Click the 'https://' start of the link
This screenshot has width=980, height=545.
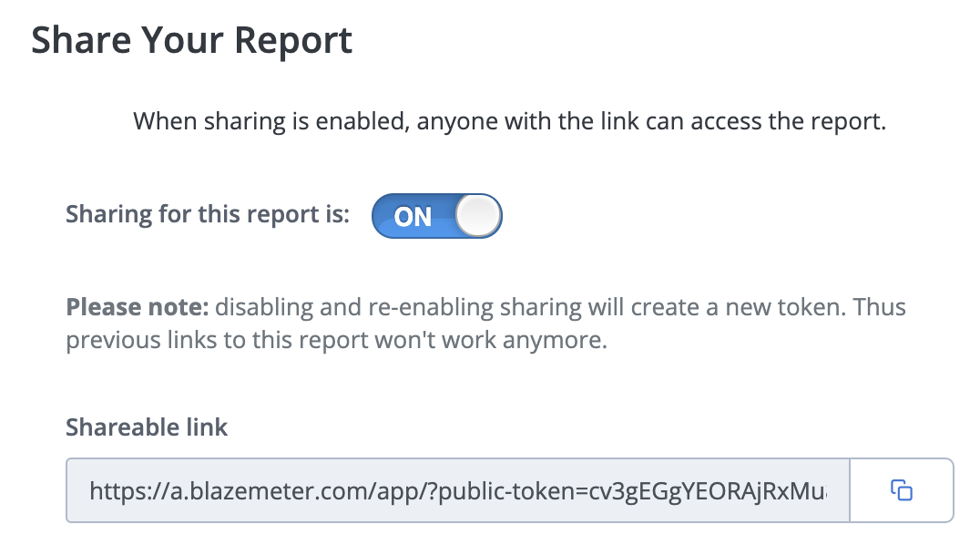coord(129,491)
